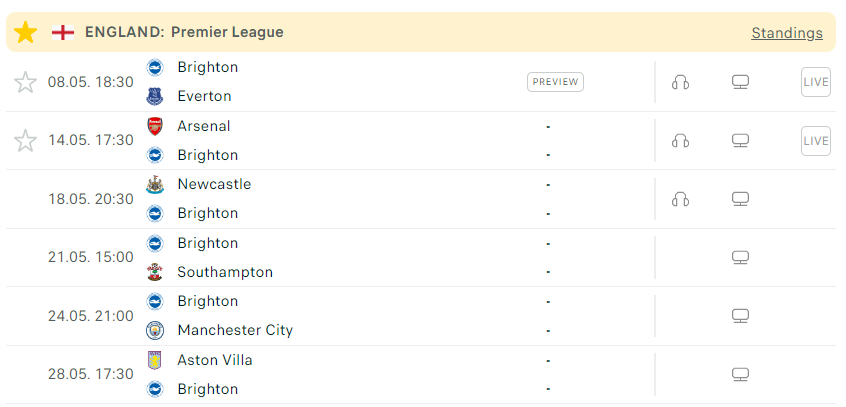
Task: Click TV monitor icon for Newcastle vs Brighton
Action: pos(740,199)
